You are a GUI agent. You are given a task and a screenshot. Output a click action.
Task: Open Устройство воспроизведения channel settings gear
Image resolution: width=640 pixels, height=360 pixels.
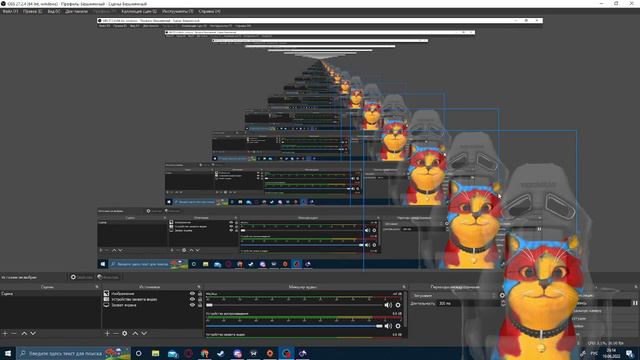coord(398,326)
